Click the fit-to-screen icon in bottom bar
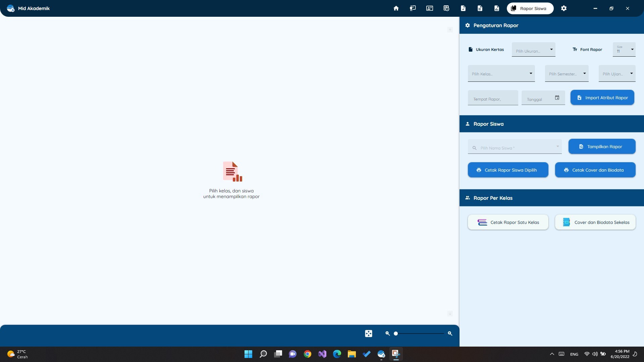Screen dimensions: 644x362 (369, 334)
